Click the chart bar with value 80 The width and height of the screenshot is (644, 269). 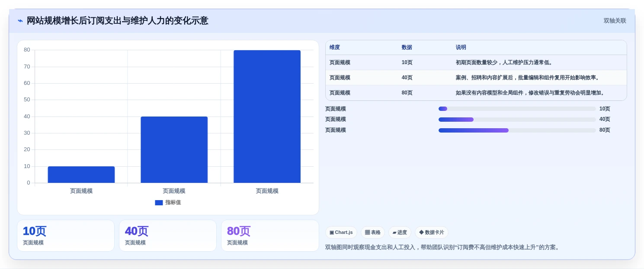[x=267, y=117]
